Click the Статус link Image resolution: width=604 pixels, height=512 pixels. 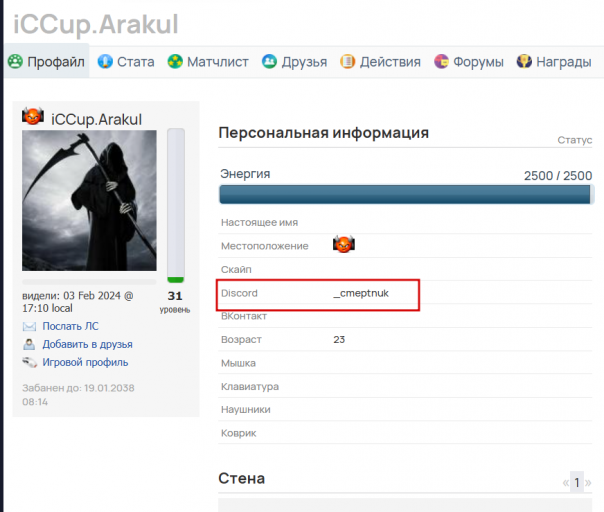tap(575, 140)
